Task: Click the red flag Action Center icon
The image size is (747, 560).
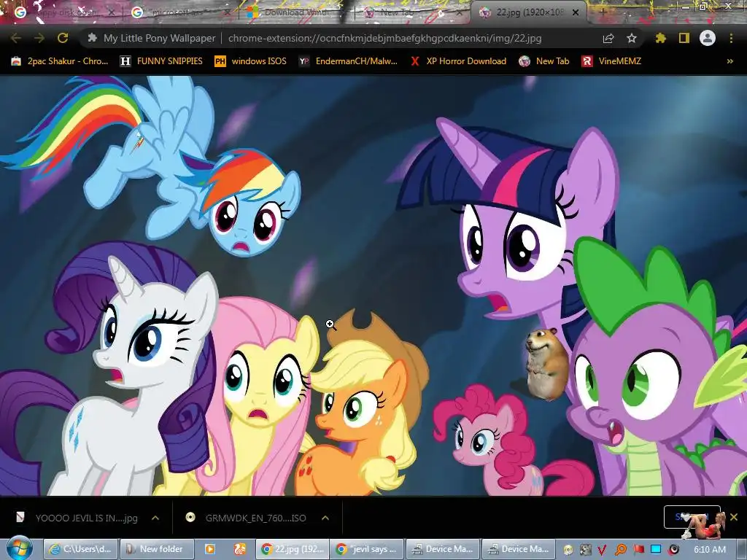Action: coord(638,550)
